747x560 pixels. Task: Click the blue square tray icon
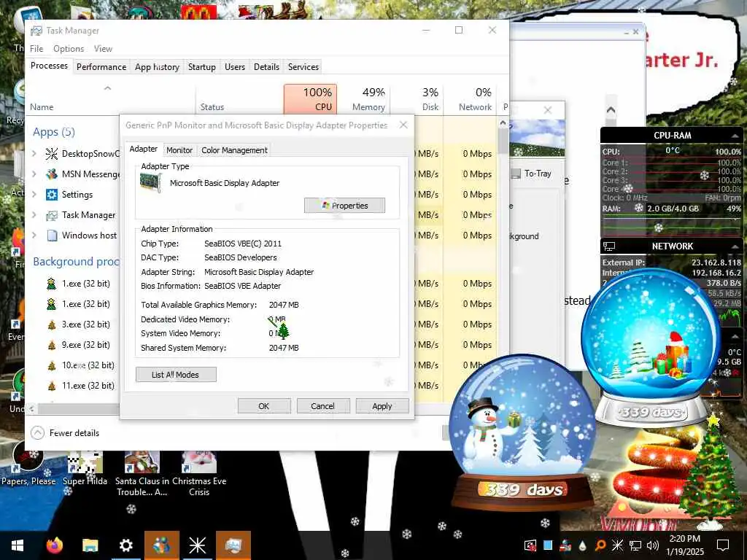(x=548, y=545)
